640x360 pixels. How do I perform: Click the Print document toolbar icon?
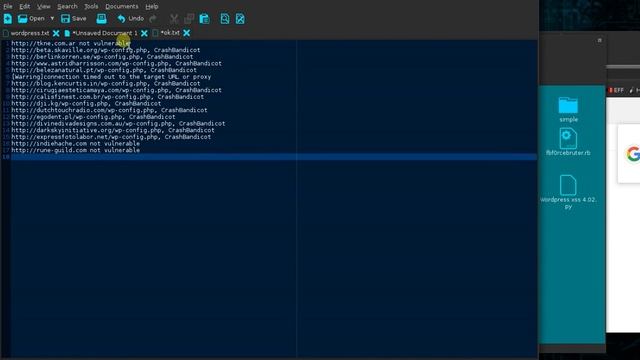click(x=101, y=19)
